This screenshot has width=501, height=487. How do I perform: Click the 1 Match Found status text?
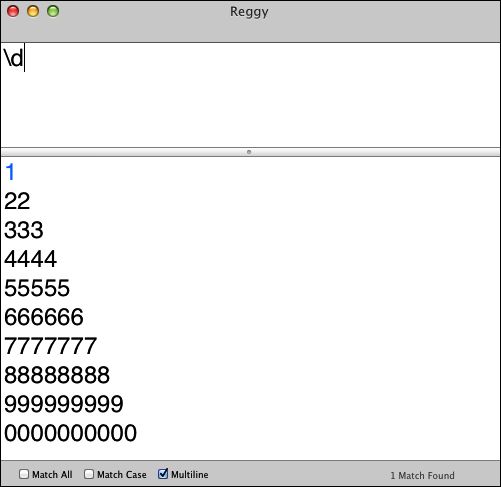click(x=422, y=475)
